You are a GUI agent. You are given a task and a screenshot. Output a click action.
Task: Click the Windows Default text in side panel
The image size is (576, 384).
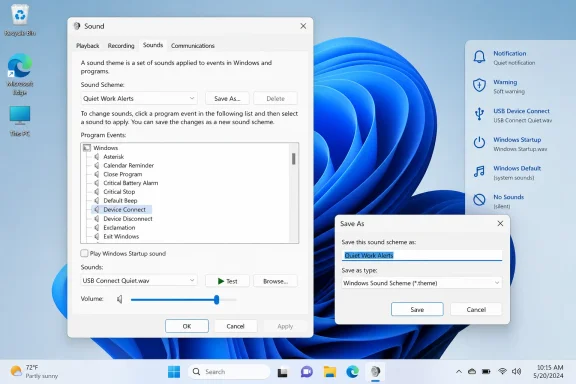[x=517, y=168]
